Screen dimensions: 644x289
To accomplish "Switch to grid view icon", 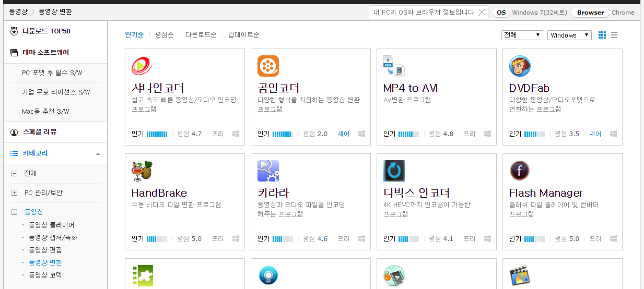I will coord(602,35).
